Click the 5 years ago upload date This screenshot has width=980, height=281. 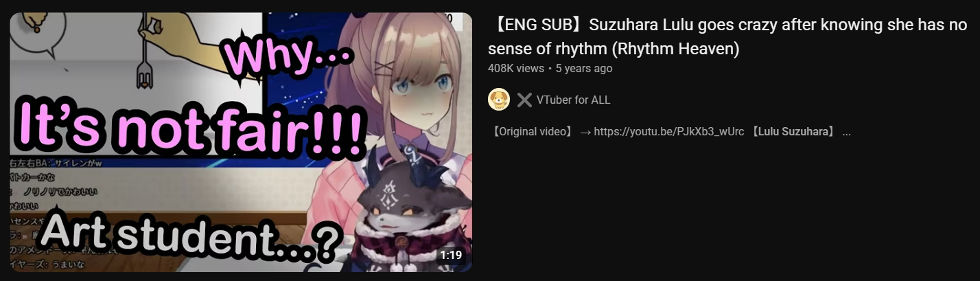[x=584, y=69]
